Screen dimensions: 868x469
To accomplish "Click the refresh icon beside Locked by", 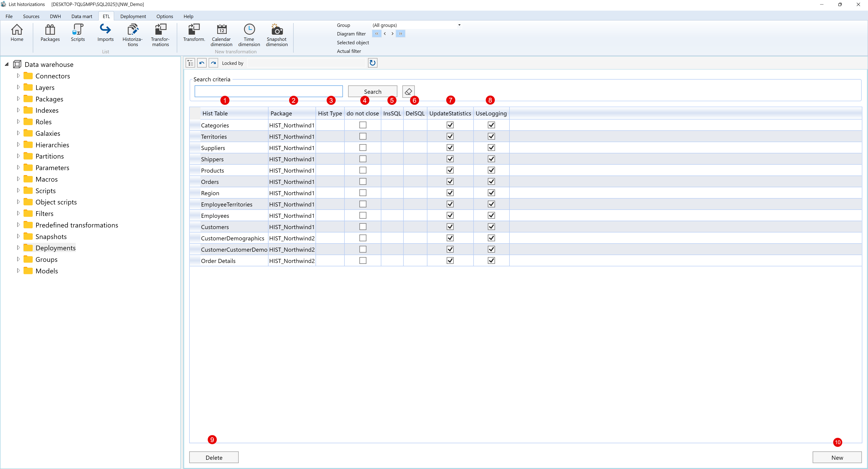I will [372, 63].
